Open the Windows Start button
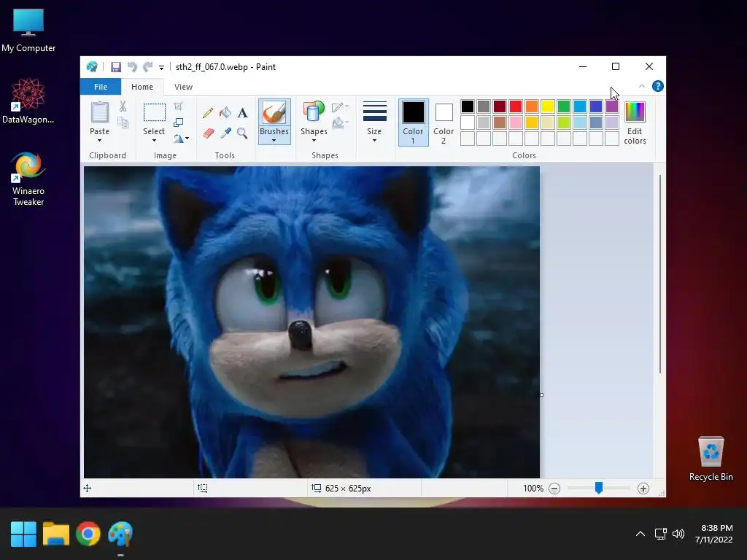 [x=23, y=534]
